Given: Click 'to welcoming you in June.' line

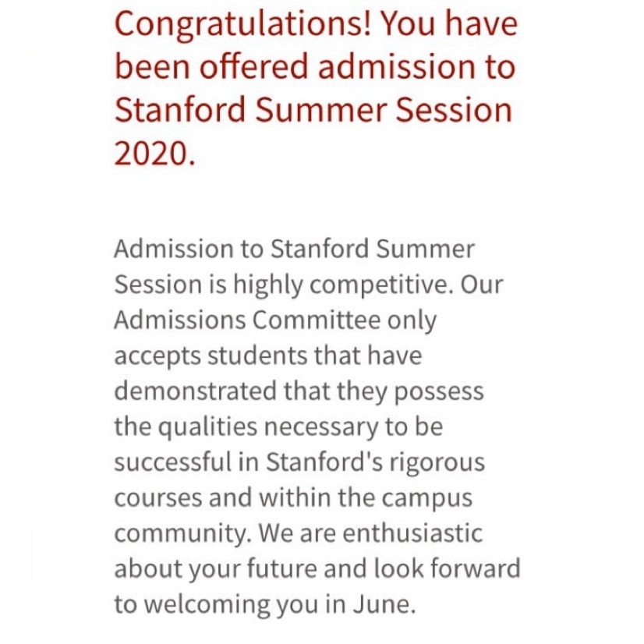Looking at the screenshot, I should pyautogui.click(x=265, y=605).
